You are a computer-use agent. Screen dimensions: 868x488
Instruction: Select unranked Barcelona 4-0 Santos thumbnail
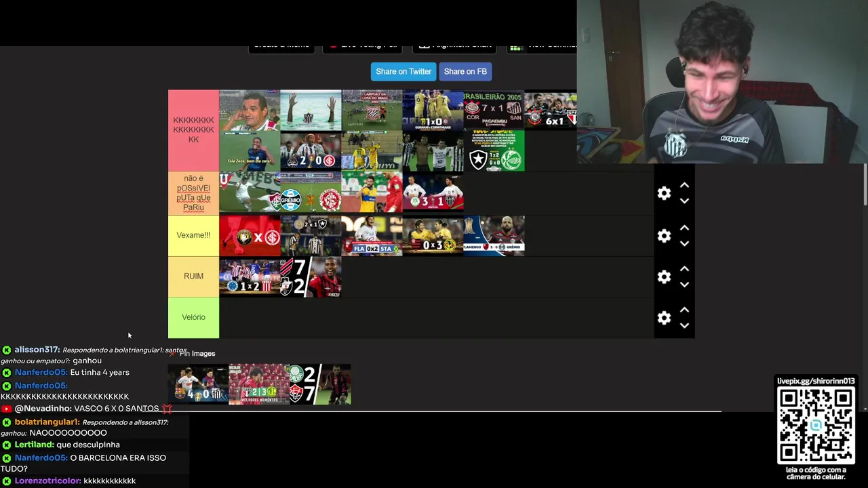tap(198, 384)
